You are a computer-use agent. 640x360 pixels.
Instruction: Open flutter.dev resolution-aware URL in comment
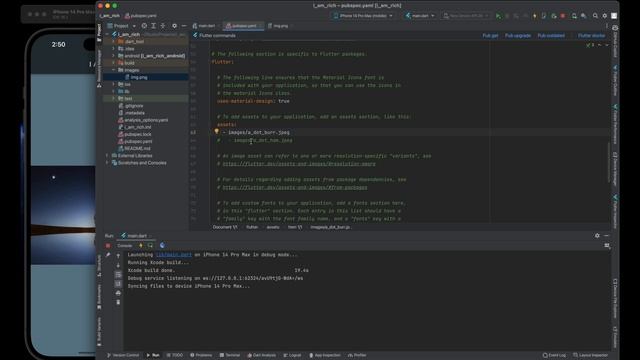(299, 164)
